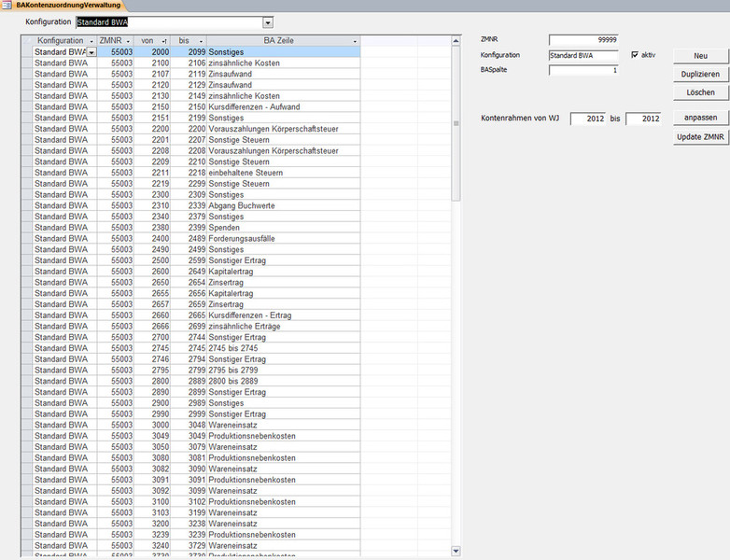Click the select-all box at table top-left corner
The width and height of the screenshot is (730, 560).
(26, 41)
